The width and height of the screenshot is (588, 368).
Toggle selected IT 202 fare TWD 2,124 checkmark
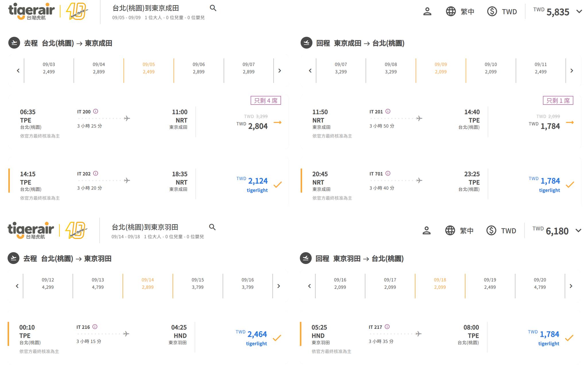[x=277, y=184]
